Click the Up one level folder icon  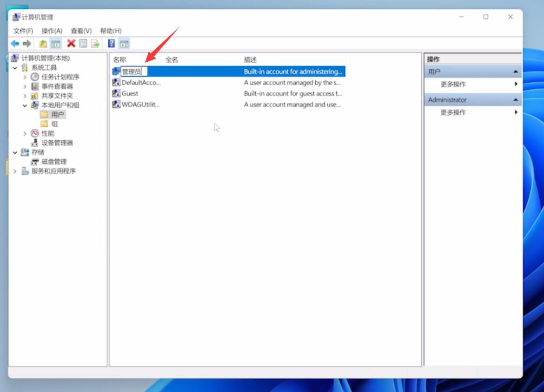43,44
